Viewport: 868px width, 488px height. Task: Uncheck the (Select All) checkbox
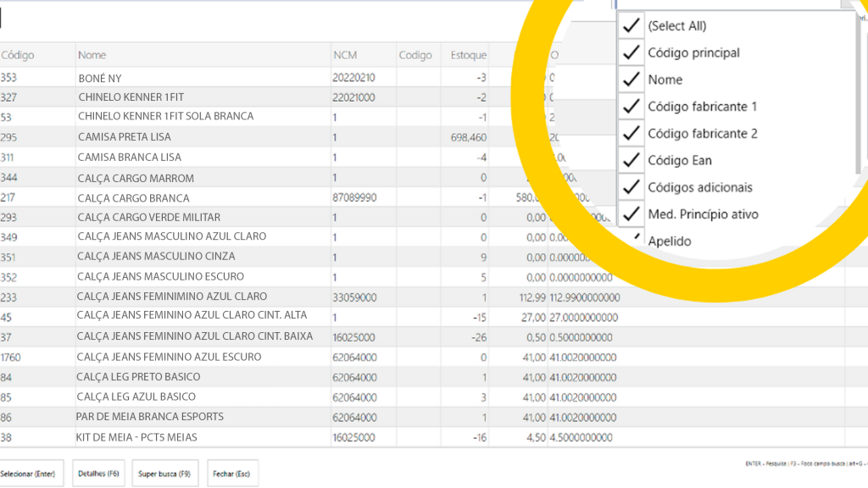tap(631, 25)
